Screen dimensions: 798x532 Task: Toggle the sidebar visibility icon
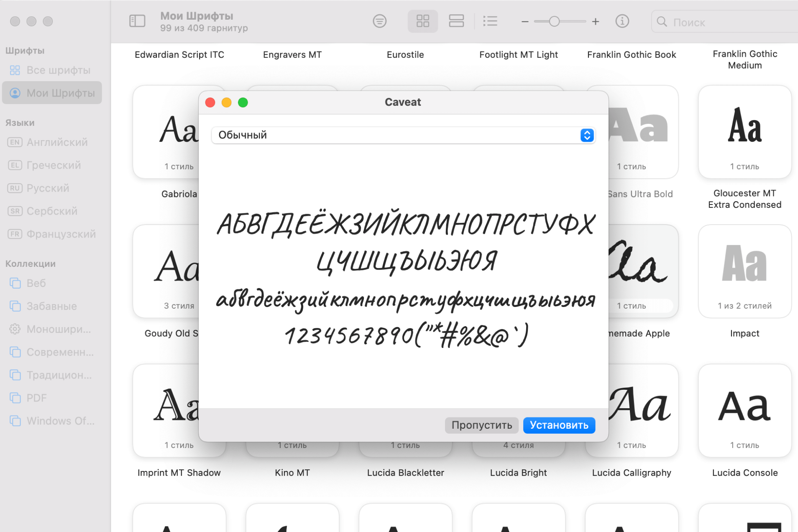coord(137,21)
